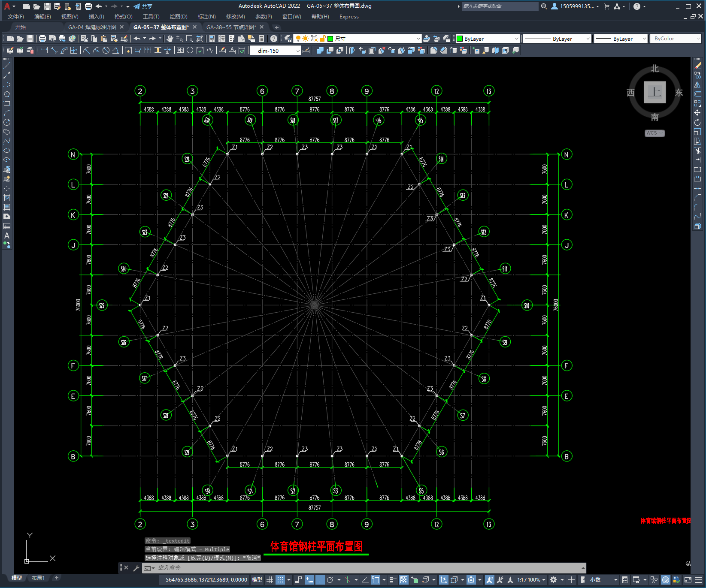Toggle snap mode in status bar
Viewport: 706px width, 588px height.
click(x=280, y=580)
